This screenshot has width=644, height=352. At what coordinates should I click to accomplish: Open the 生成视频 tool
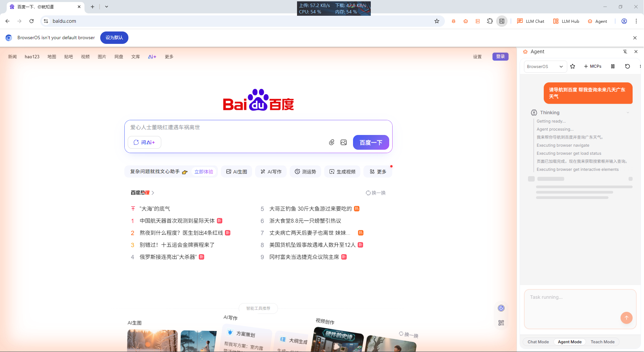(x=342, y=172)
